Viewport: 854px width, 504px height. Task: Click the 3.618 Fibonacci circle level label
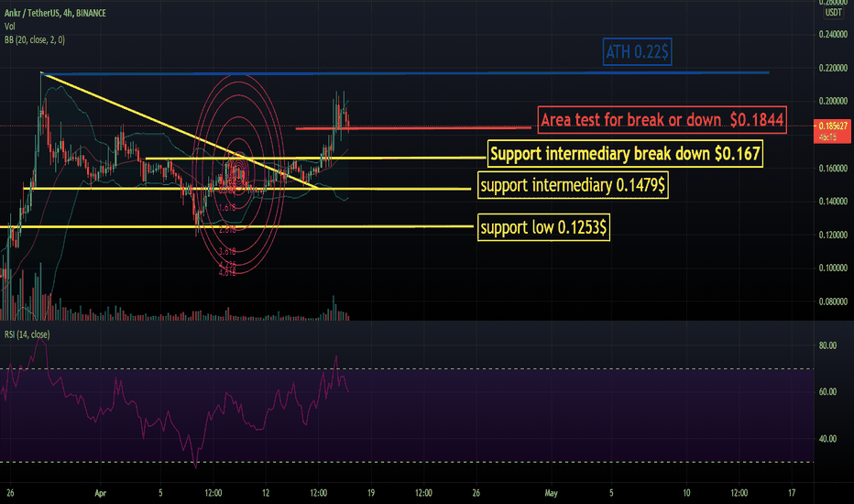click(x=227, y=251)
